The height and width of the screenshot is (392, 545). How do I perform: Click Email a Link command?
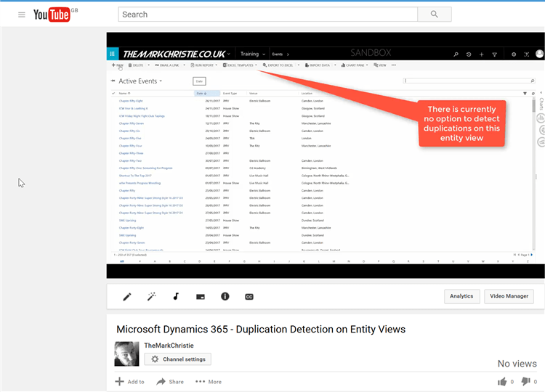[x=167, y=65]
